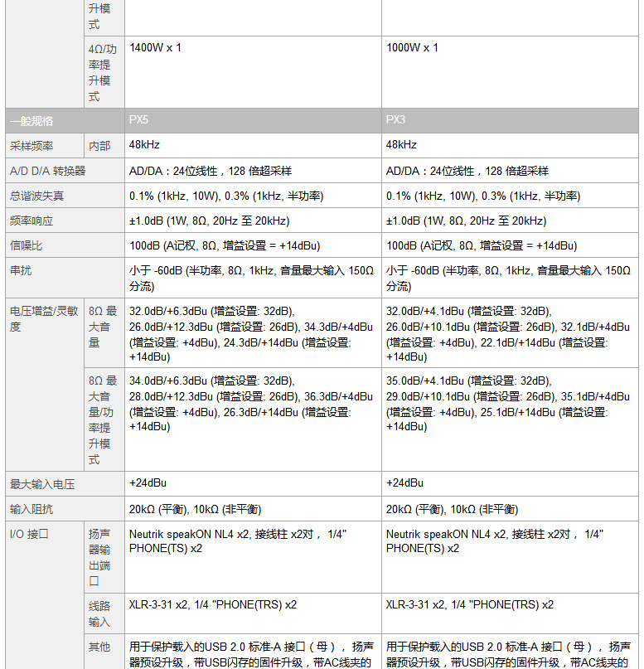Select PX5 +24dBu max input value
Viewport: 644px width, 669px height.
[253, 484]
